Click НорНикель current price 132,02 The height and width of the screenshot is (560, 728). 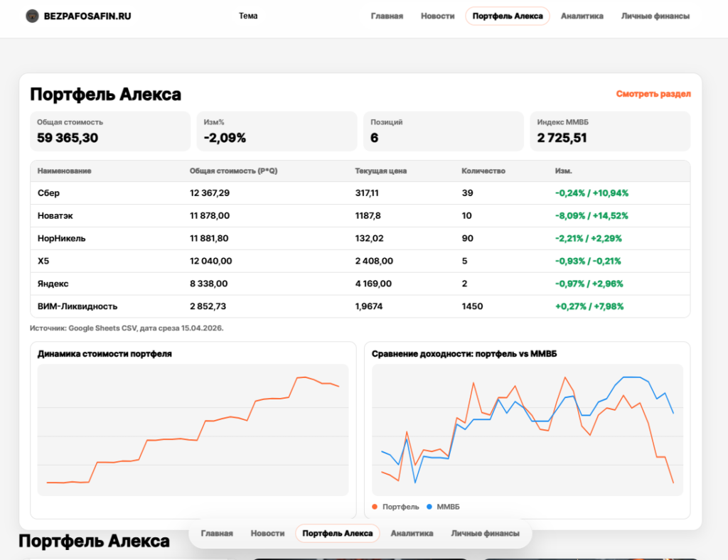coord(369,239)
